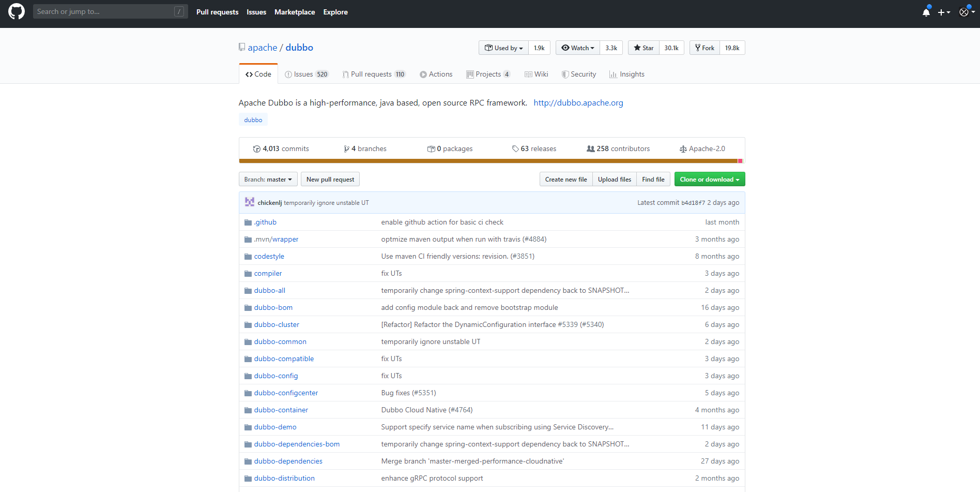Screen dimensions: 980x492
Task: Open notifications bell icon
Action: pos(926,12)
